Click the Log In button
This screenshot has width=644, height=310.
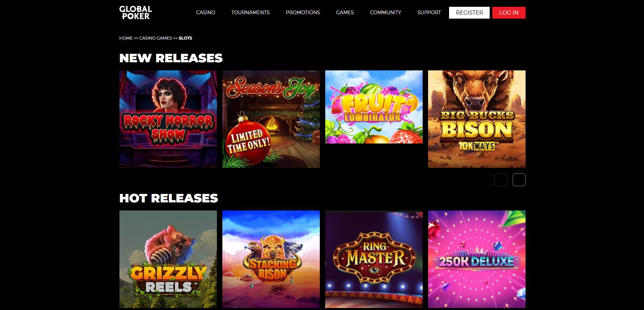coord(509,13)
